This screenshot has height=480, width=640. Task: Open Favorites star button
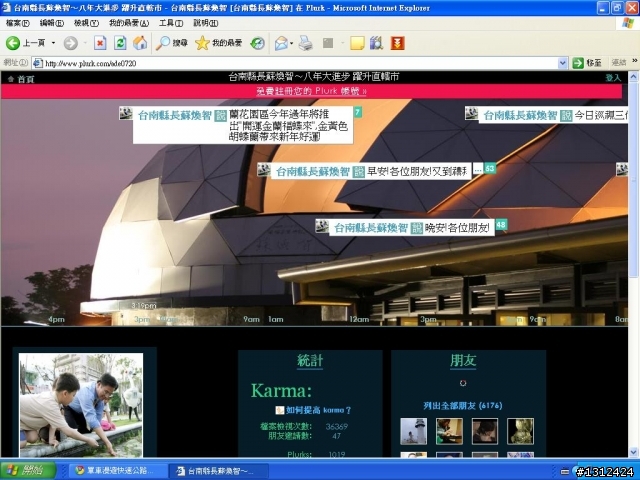tap(218, 43)
